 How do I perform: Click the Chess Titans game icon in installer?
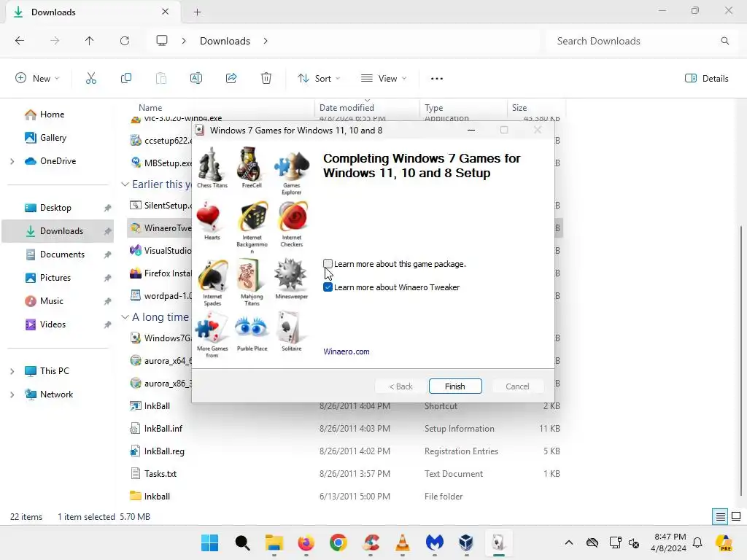[x=212, y=163]
